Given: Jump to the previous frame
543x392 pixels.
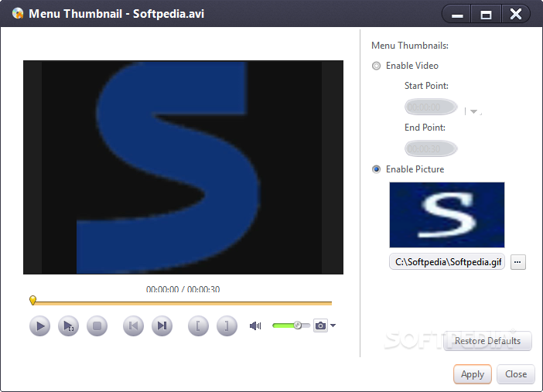Looking at the screenshot, I should (x=133, y=326).
